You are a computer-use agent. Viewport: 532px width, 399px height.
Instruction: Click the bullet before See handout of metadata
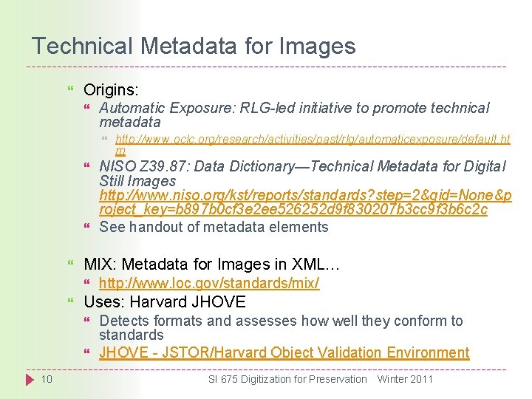(87, 227)
